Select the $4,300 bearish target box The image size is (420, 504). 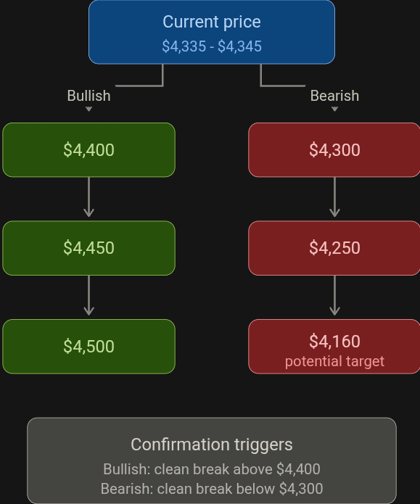pyautogui.click(x=334, y=150)
